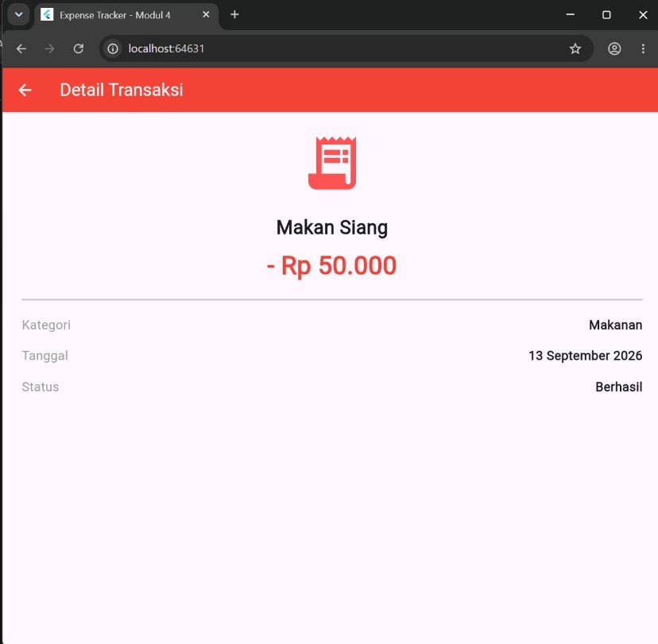
Task: Minimize the browser window
Action: point(570,14)
